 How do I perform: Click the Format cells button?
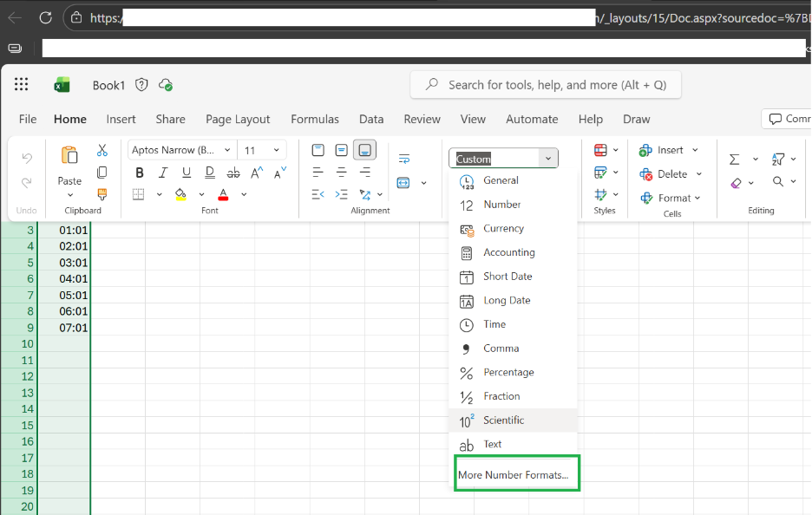[x=671, y=198]
